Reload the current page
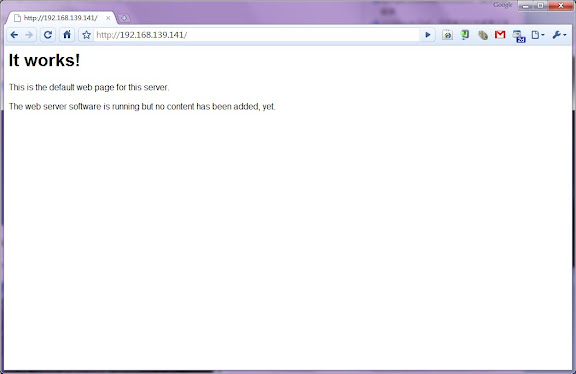The image size is (576, 374). [48, 35]
